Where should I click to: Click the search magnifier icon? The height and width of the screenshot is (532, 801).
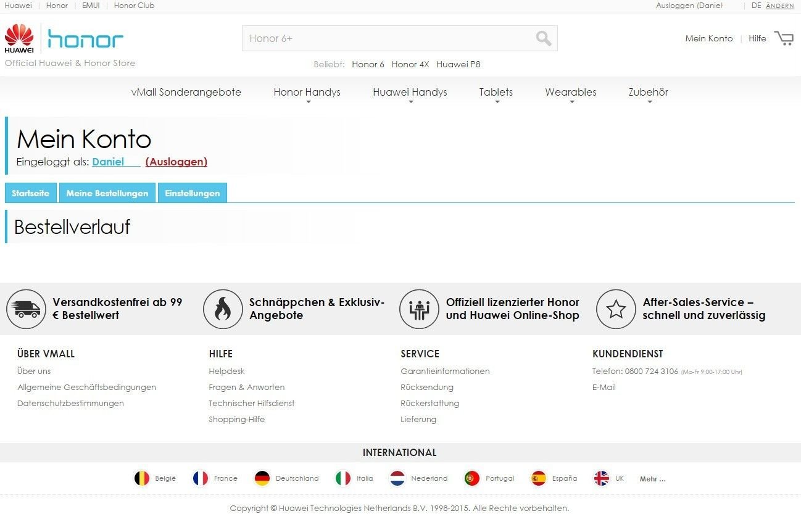(x=544, y=38)
